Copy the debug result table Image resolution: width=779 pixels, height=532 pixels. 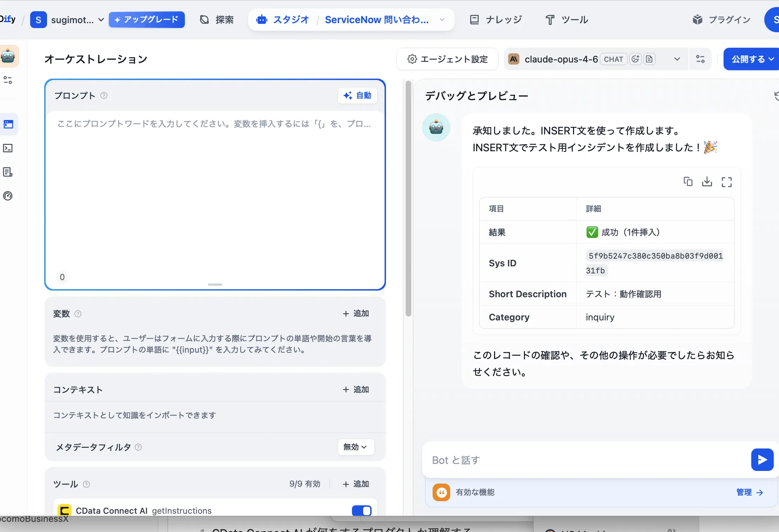click(x=688, y=181)
